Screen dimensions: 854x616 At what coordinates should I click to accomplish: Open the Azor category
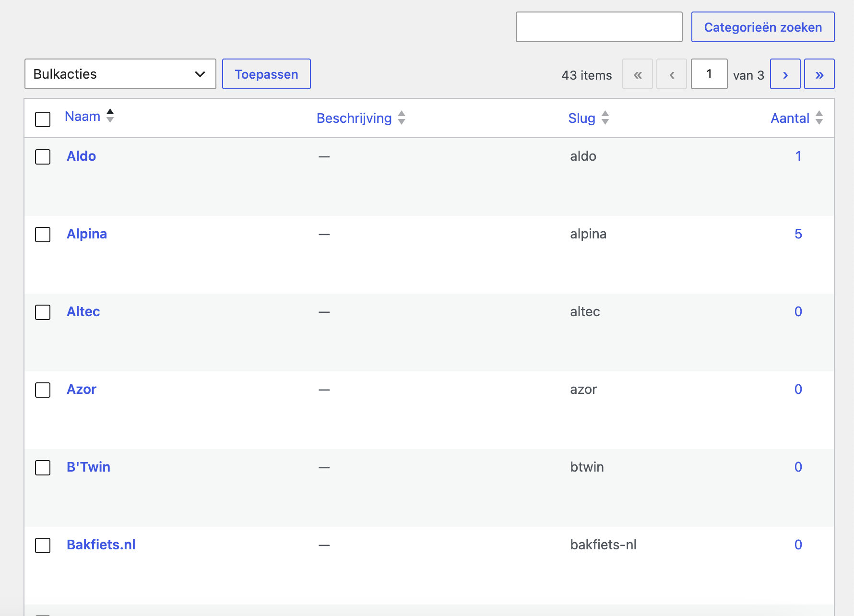coord(82,389)
